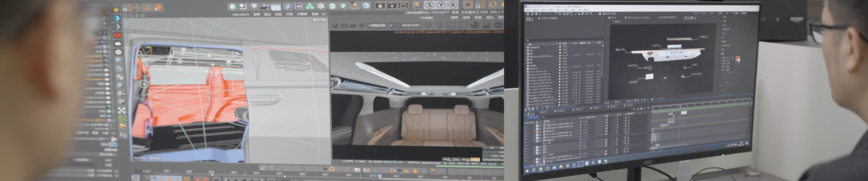Toggle the Z axis lock
The width and height of the screenshot is (868, 181).
pyautogui.click(x=429, y=5)
